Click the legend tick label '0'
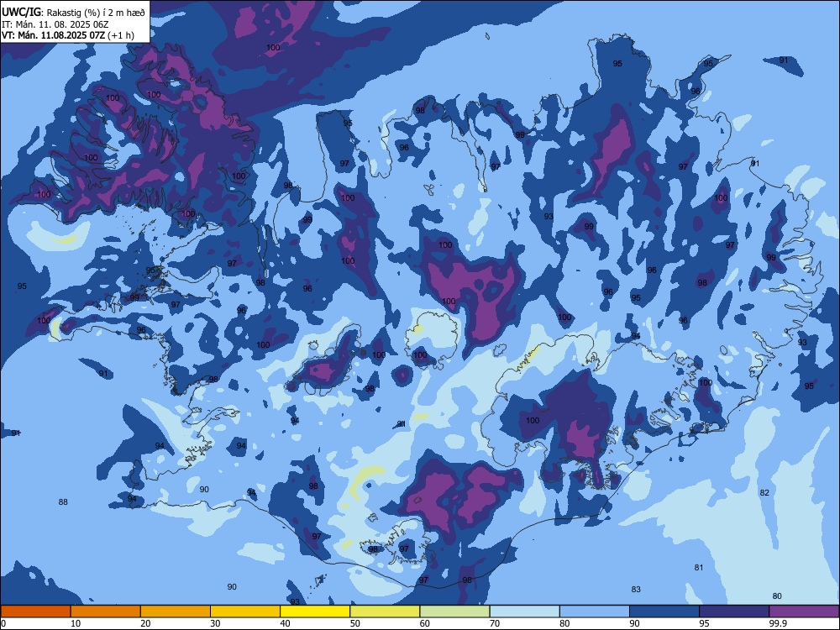This screenshot has width=840, height=630. pos(3,623)
